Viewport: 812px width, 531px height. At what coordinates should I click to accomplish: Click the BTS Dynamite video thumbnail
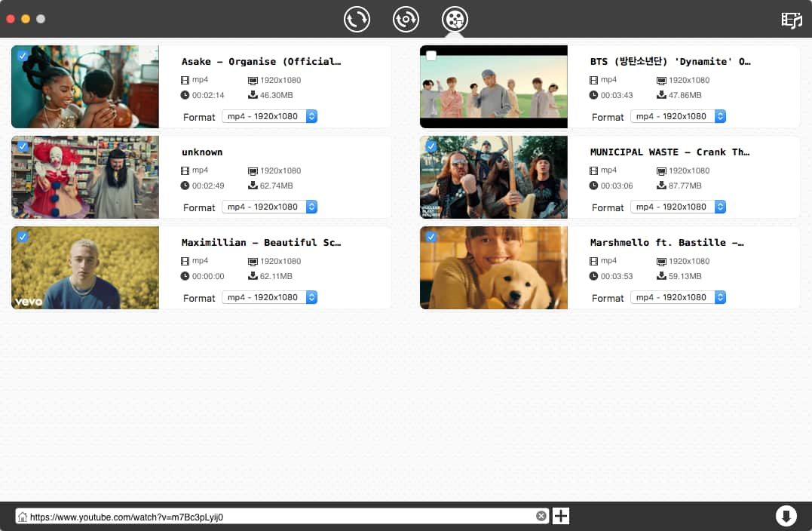494,87
